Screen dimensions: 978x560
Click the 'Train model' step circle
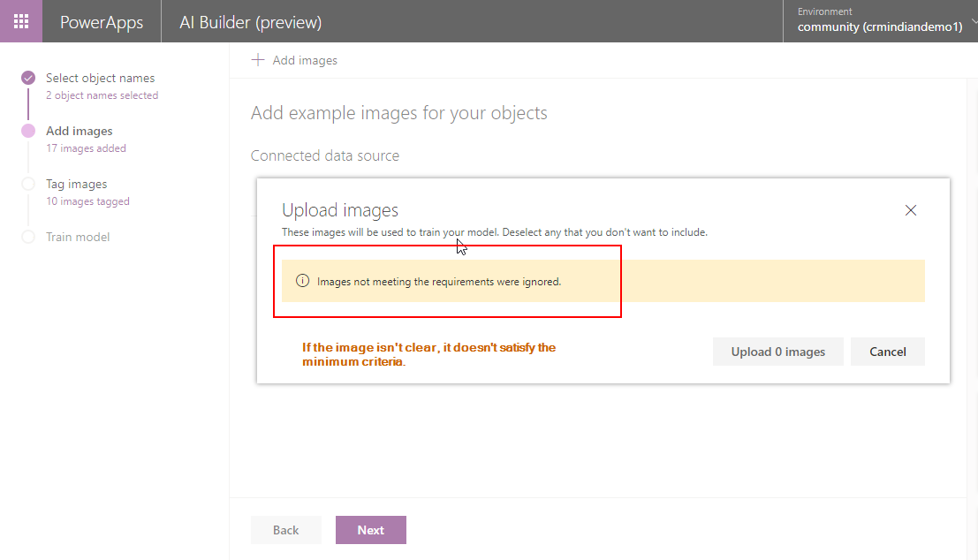28,237
